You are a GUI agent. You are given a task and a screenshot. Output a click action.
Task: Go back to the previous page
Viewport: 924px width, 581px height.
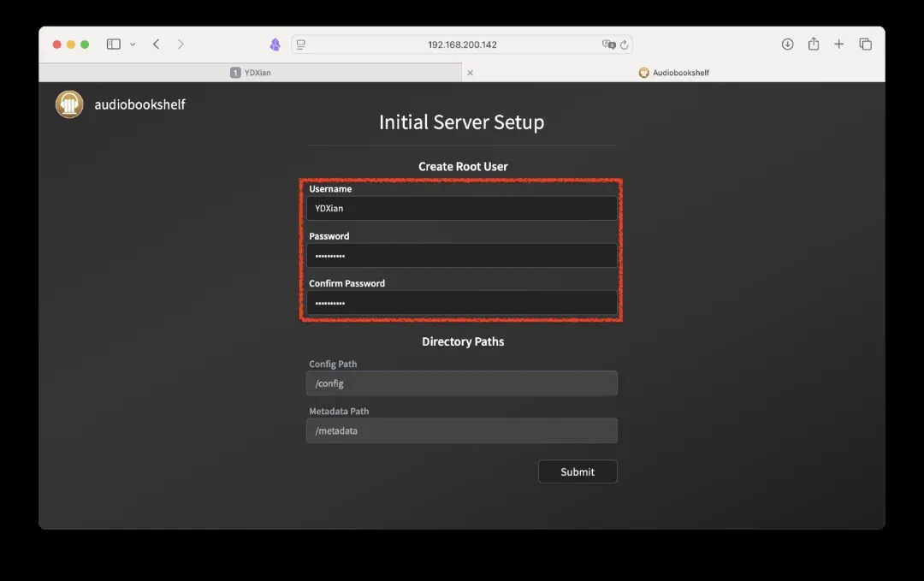[156, 44]
